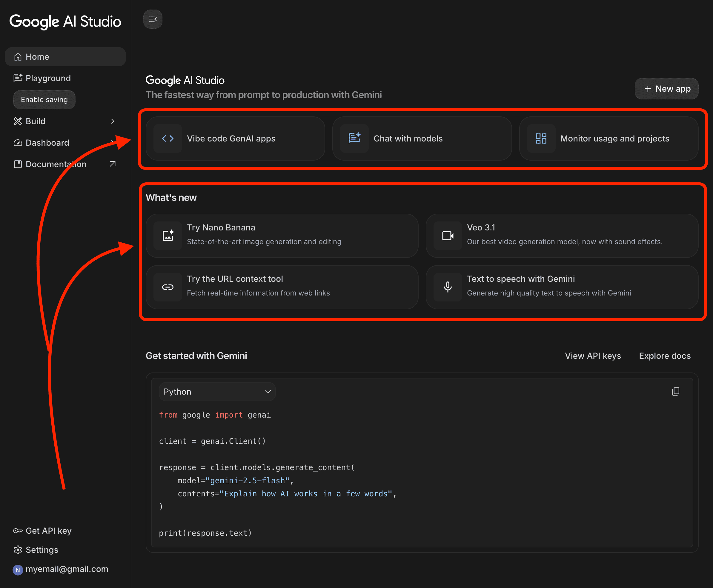The image size is (713, 588).
Task: Open the myemail@gmail.com account entry
Action: [67, 569]
